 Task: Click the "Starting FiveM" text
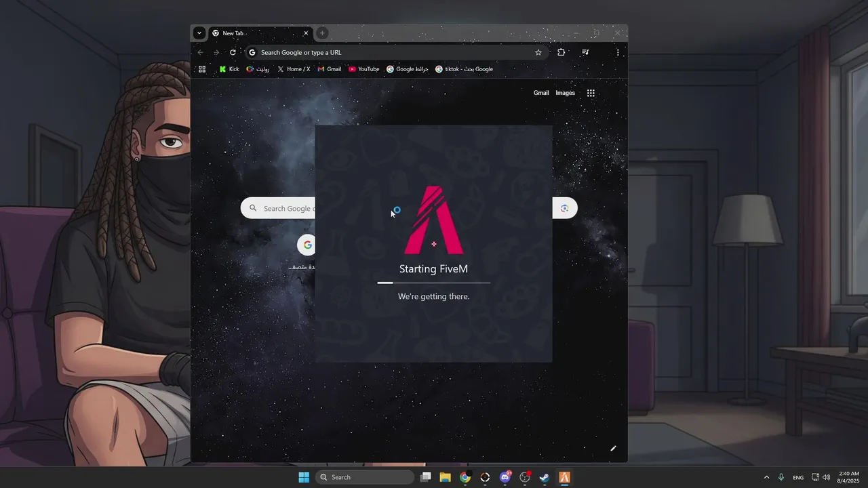[x=433, y=269]
